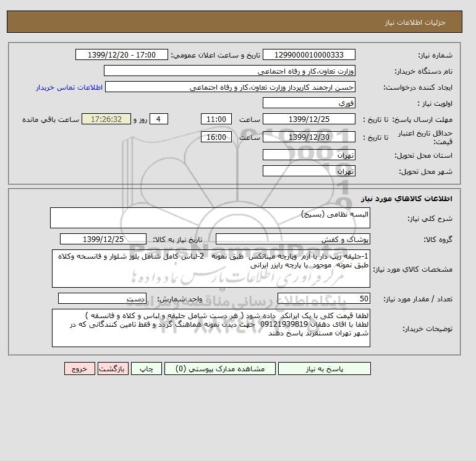This screenshot has height=461, width=476.
Task: Click the goods group field پوشاک و کفش
Action: [292, 239]
